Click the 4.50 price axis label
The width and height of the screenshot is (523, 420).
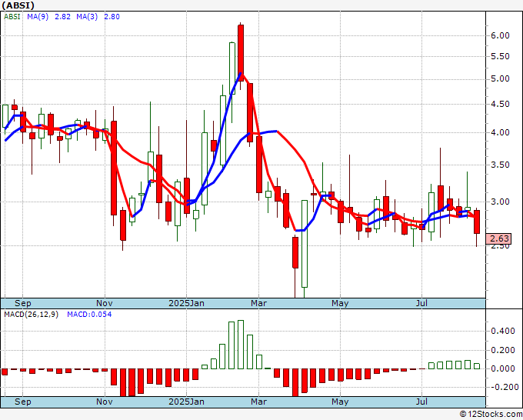click(501, 104)
